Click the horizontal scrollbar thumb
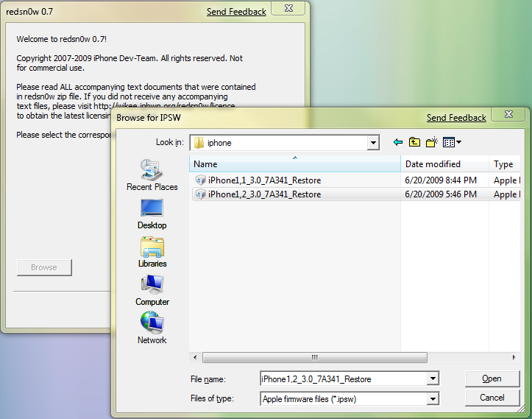Screen dimensions: 532x419 coord(314,358)
